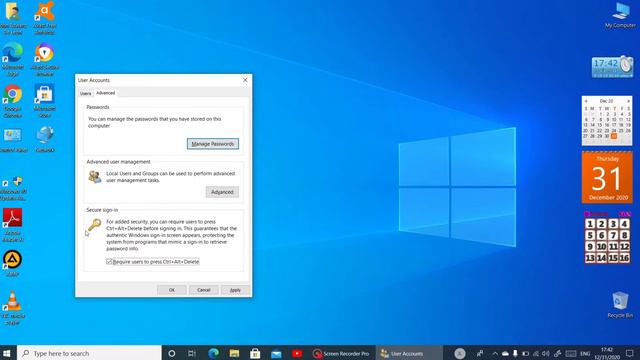Click tile 7 in the number puzzle gadget

613,235
